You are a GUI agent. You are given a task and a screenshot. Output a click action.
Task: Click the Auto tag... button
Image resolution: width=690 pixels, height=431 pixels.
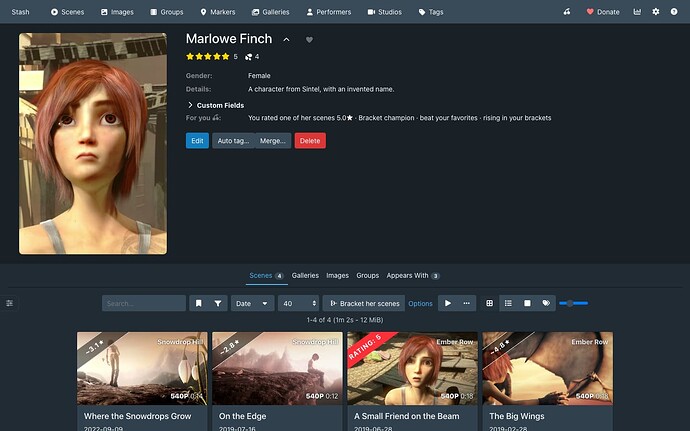tap(233, 141)
